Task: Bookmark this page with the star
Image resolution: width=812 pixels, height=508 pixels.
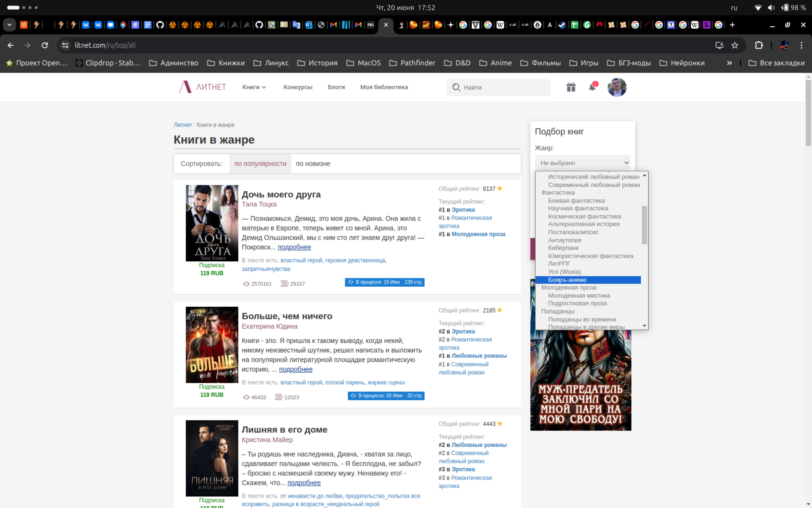Action: click(735, 45)
